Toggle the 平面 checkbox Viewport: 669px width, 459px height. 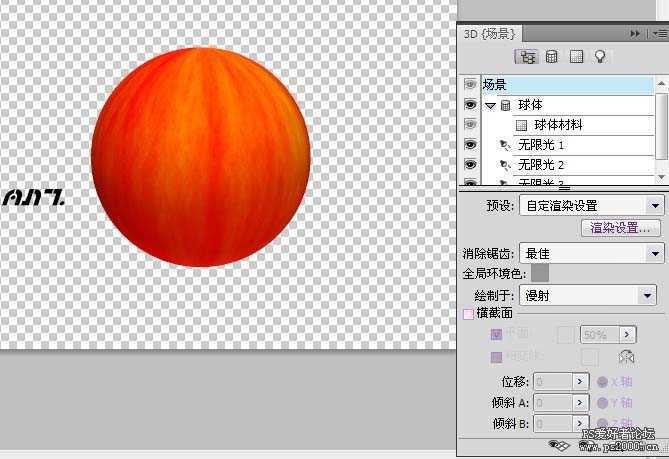(x=496, y=334)
